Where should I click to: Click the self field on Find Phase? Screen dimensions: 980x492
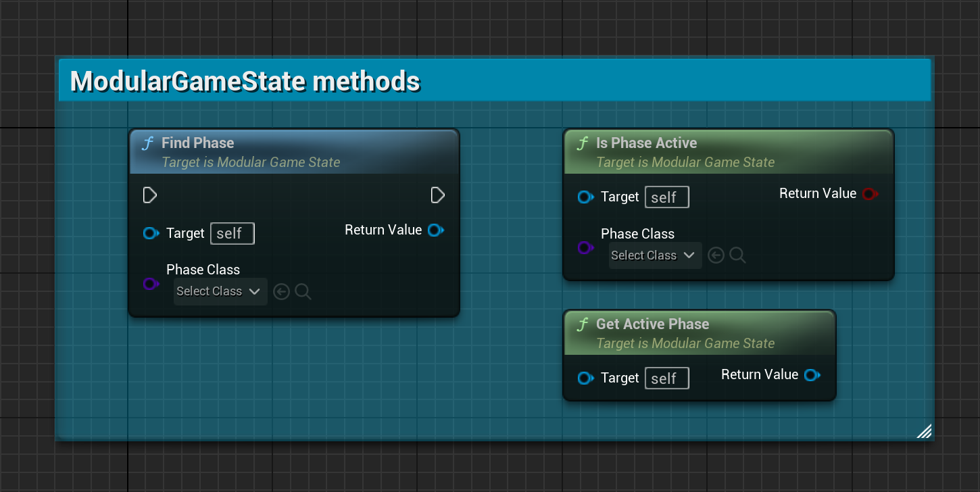tap(232, 233)
